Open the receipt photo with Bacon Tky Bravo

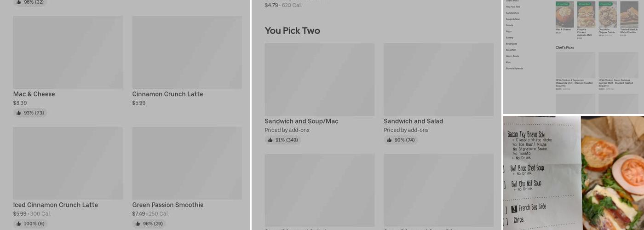pyautogui.click(x=541, y=173)
